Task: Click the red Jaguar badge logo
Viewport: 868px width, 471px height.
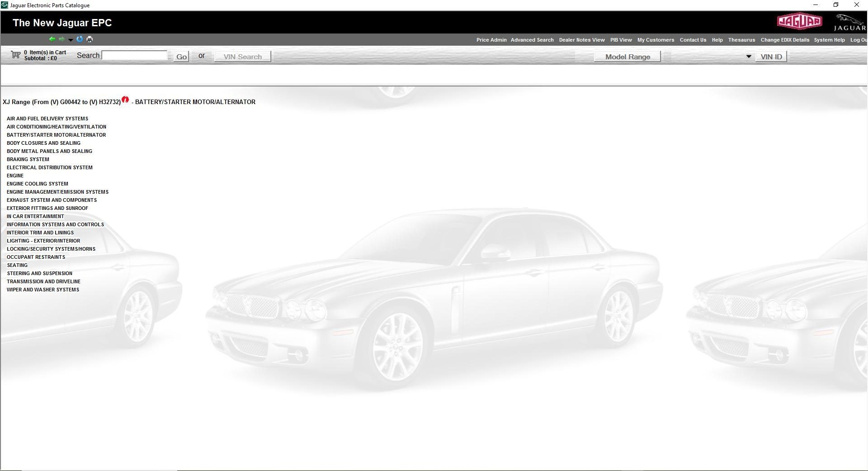Action: 799,21
